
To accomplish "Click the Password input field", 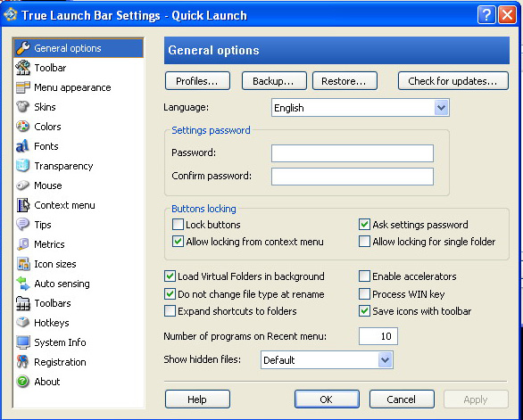I will tap(353, 153).
